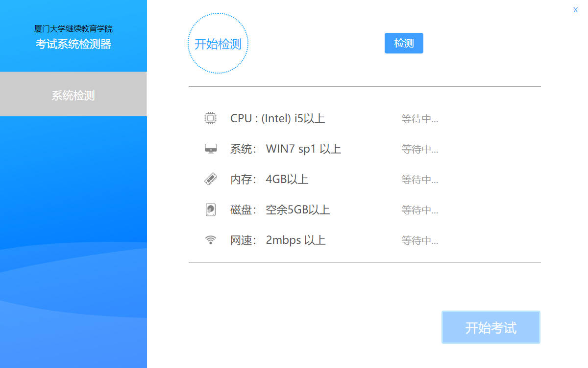Click the 等待中 status beside 网速 row
This screenshot has height=368, width=588.
(x=419, y=240)
